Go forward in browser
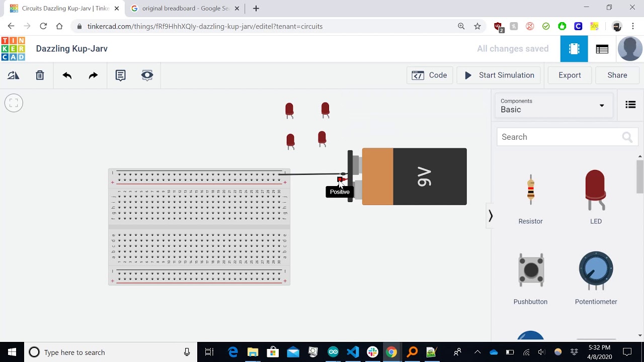Image resolution: width=644 pixels, height=362 pixels. [x=27, y=26]
